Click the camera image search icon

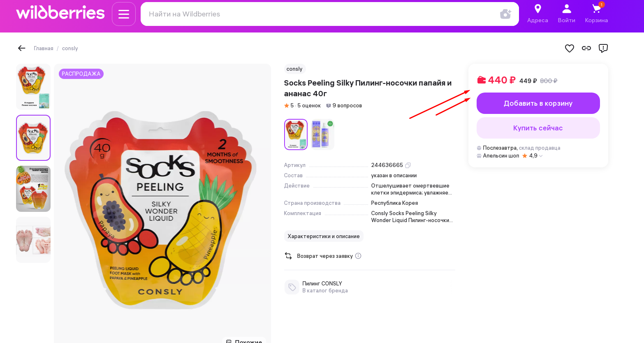coord(505,14)
